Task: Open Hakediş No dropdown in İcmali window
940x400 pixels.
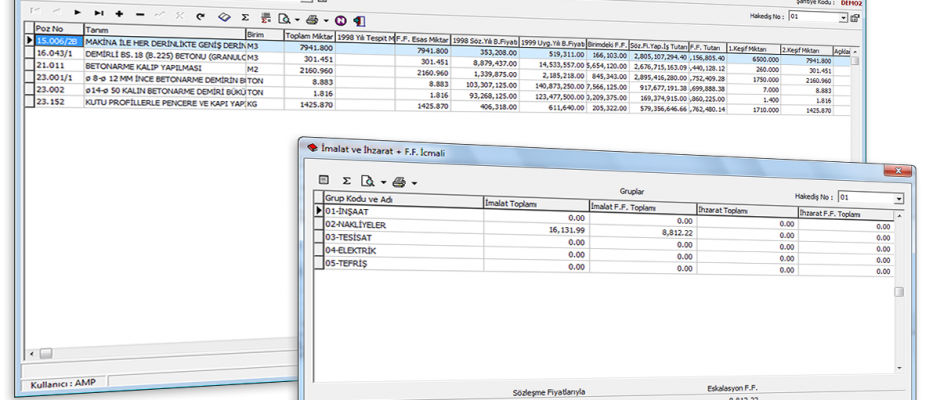Action: (898, 199)
